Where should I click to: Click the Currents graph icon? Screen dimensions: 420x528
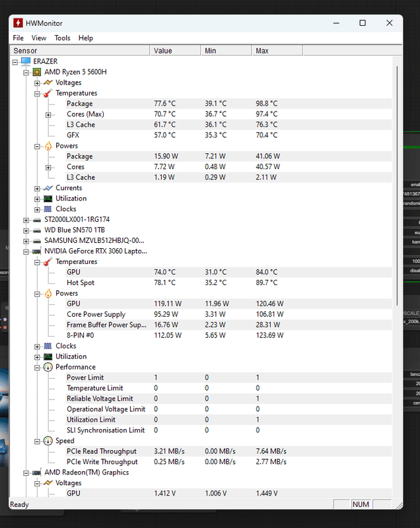[48, 188]
